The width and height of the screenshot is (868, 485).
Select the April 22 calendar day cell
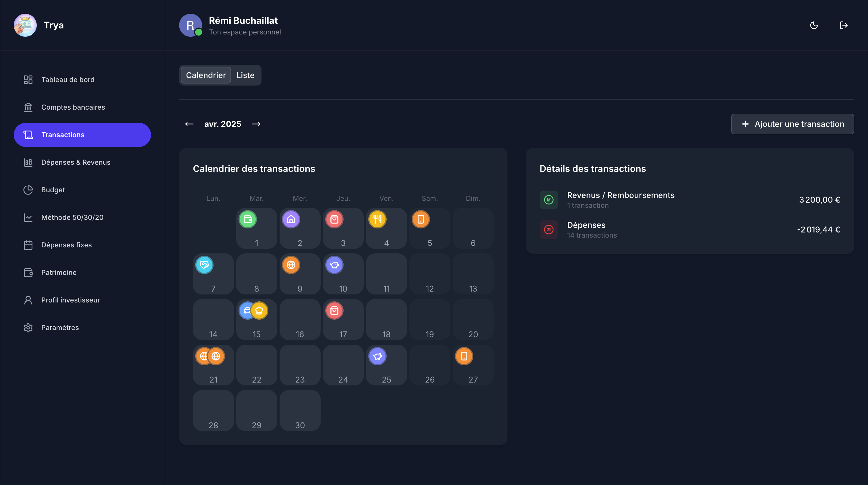(256, 365)
